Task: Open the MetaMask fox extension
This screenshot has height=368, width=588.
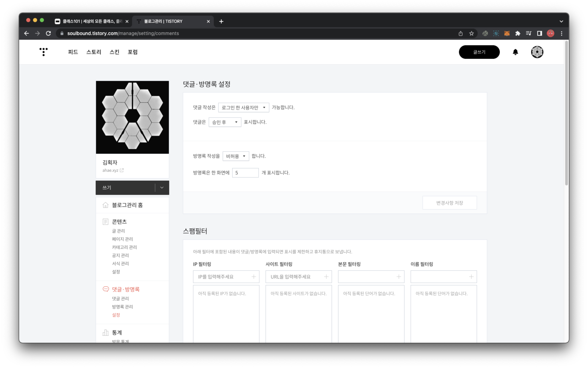Action: point(507,34)
